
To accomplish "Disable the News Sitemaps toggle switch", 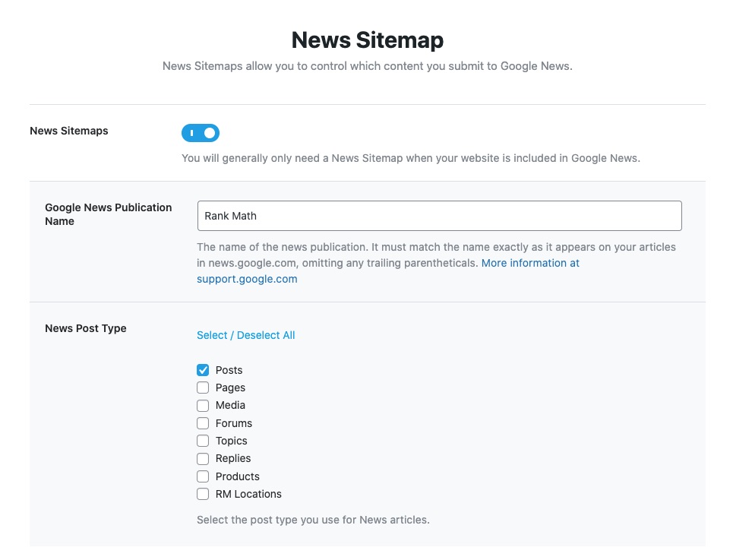I will click(x=200, y=133).
